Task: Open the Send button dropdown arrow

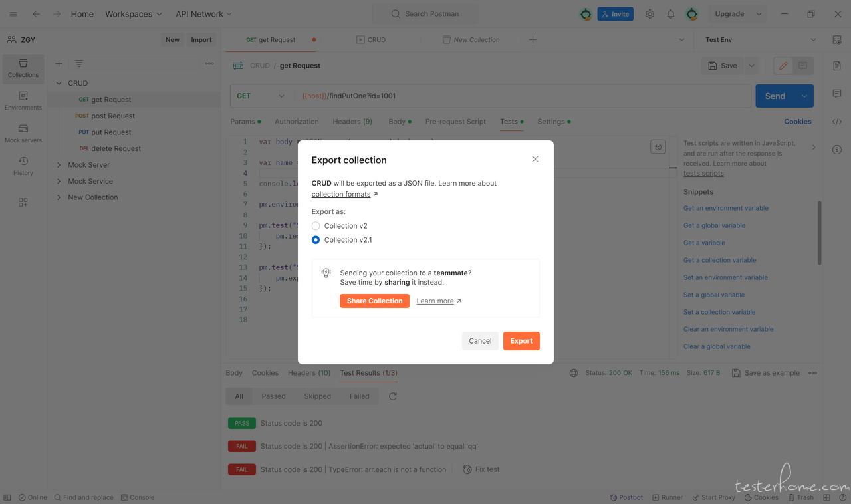Action: 804,96
